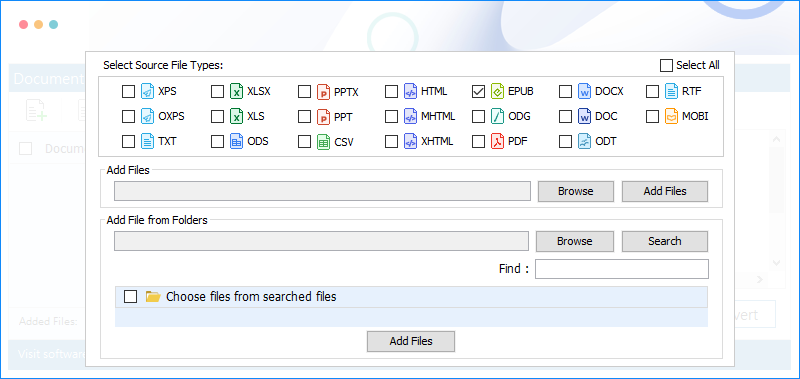Click Browse in Add File from Folders
Viewport: 800px width, 379px height.
coord(574,241)
